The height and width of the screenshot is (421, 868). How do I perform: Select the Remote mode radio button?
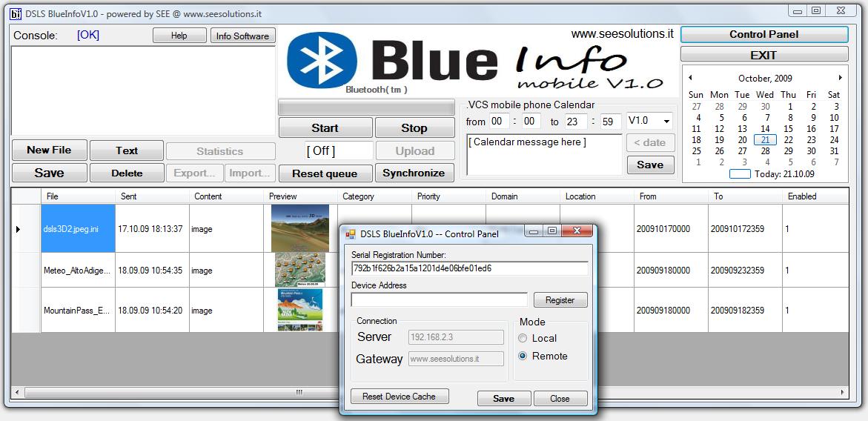point(523,357)
